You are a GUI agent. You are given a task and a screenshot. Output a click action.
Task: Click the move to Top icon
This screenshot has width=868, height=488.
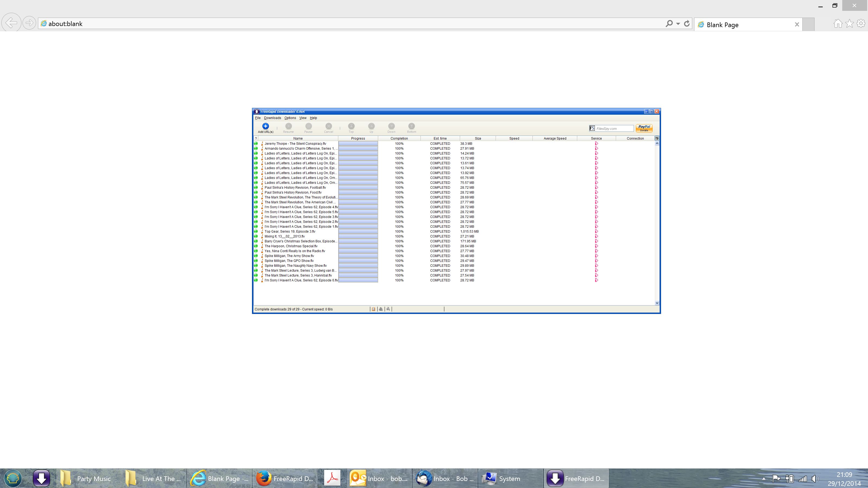pos(351,126)
